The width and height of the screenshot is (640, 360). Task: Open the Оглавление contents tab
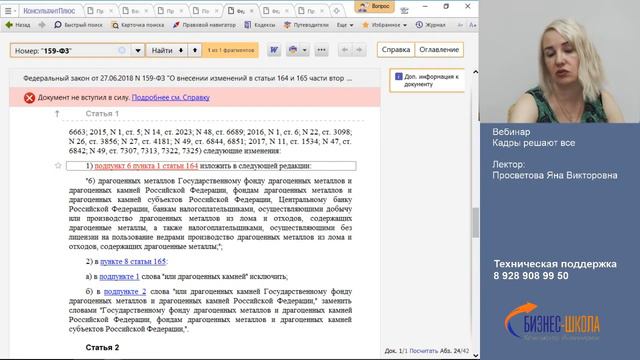click(x=439, y=50)
